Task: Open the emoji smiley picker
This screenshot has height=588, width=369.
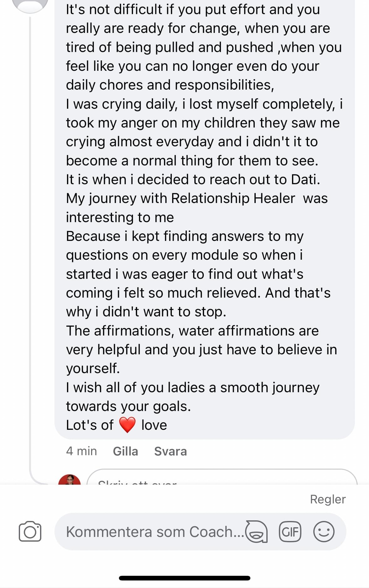Action: click(324, 532)
